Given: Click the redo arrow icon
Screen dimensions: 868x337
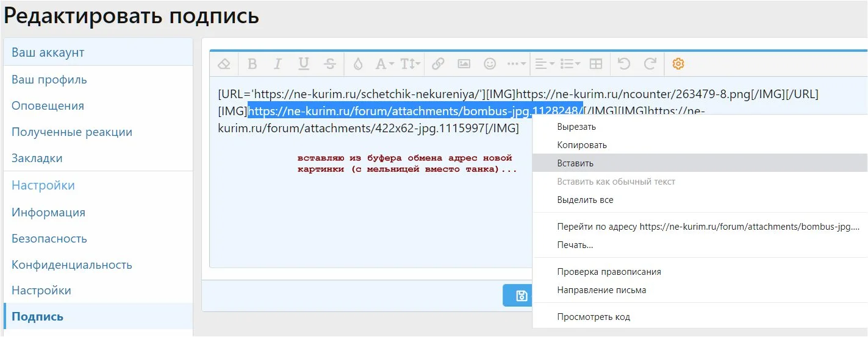Looking at the screenshot, I should click(x=650, y=63).
